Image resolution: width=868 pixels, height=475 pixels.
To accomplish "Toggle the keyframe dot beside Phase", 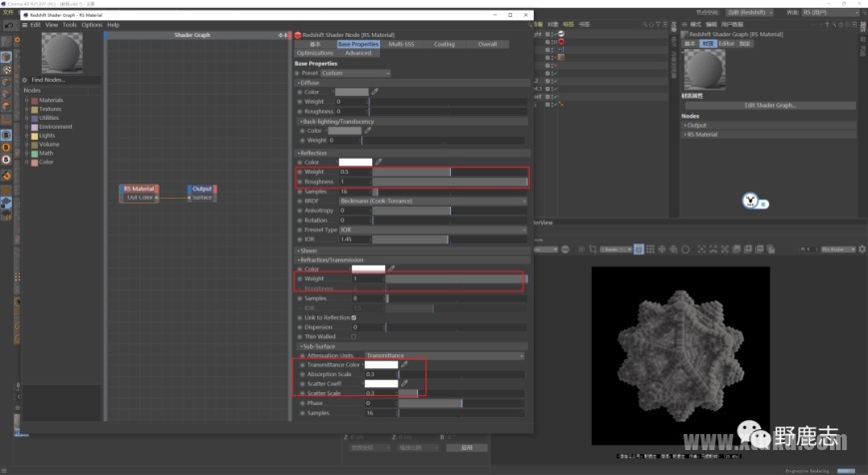I will coord(302,403).
